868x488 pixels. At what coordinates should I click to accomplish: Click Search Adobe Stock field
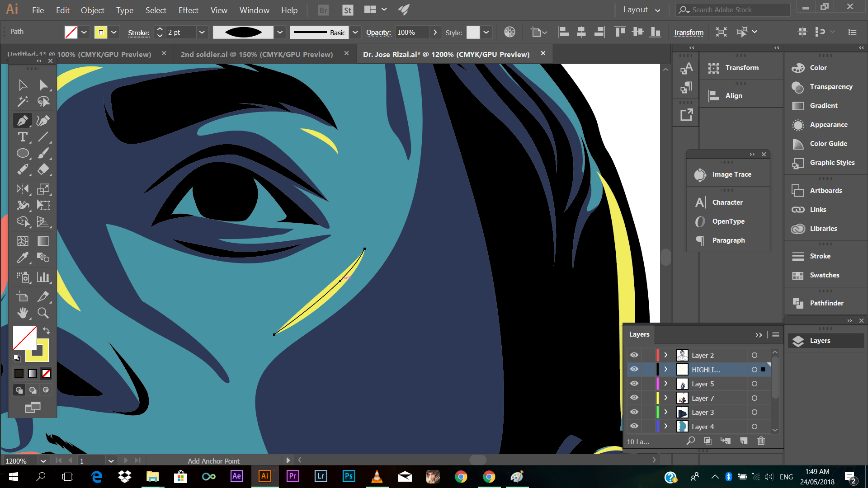click(x=733, y=10)
